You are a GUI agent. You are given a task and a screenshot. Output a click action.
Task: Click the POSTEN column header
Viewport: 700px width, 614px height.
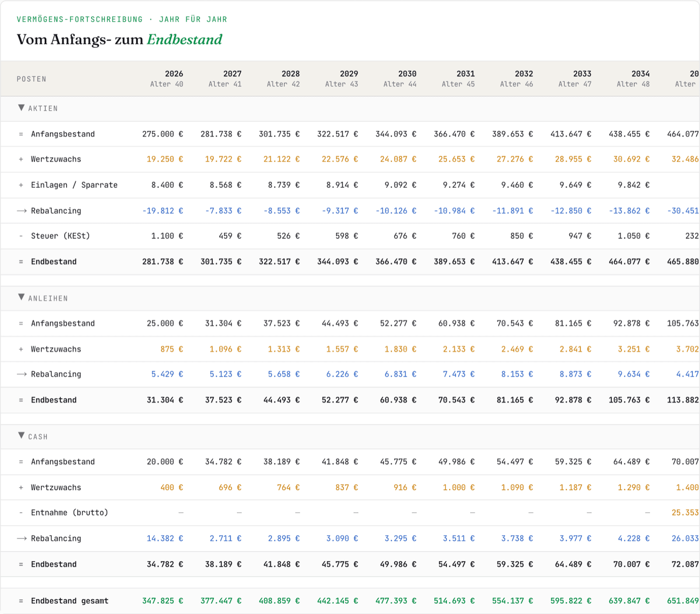32,79
